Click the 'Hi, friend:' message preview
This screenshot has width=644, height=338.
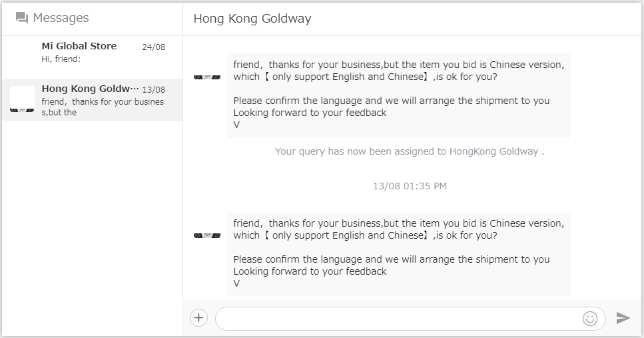point(61,59)
